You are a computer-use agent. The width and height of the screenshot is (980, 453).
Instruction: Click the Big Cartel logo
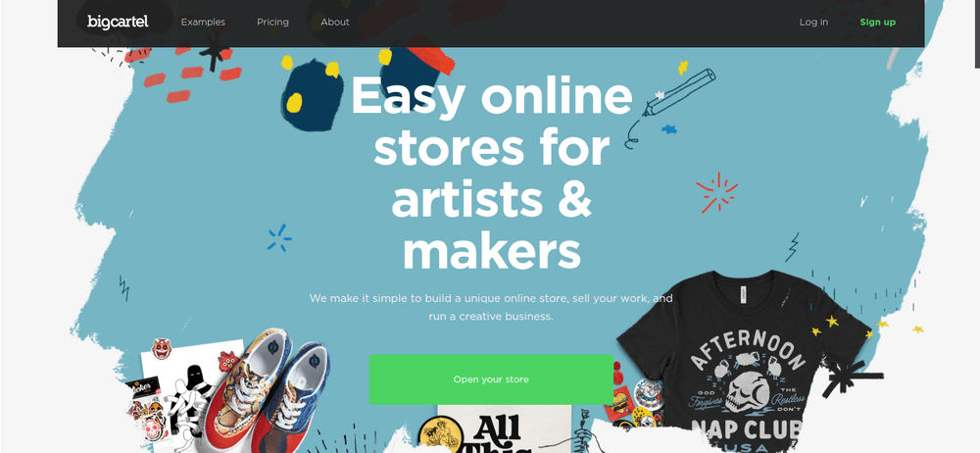tap(118, 22)
